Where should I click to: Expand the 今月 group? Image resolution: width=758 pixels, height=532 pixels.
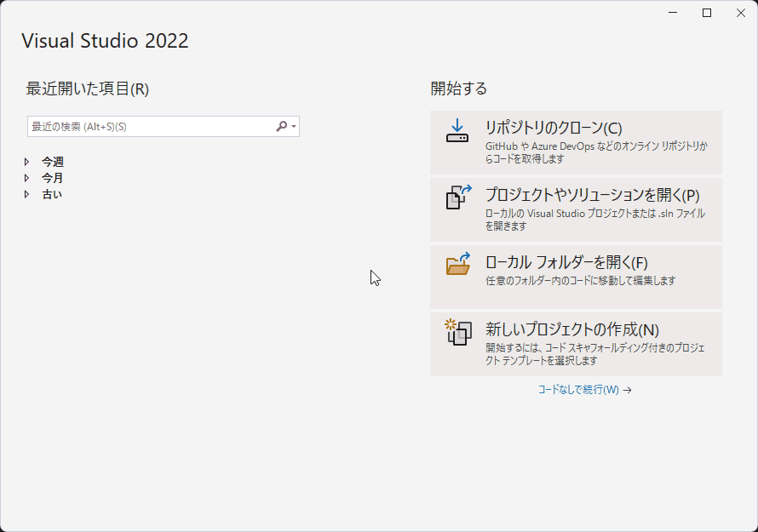[27, 178]
